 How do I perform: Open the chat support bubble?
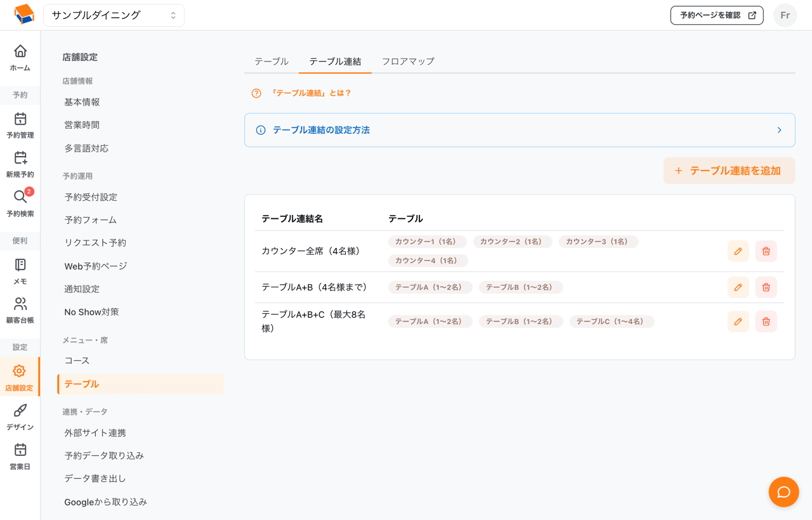[x=783, y=492]
